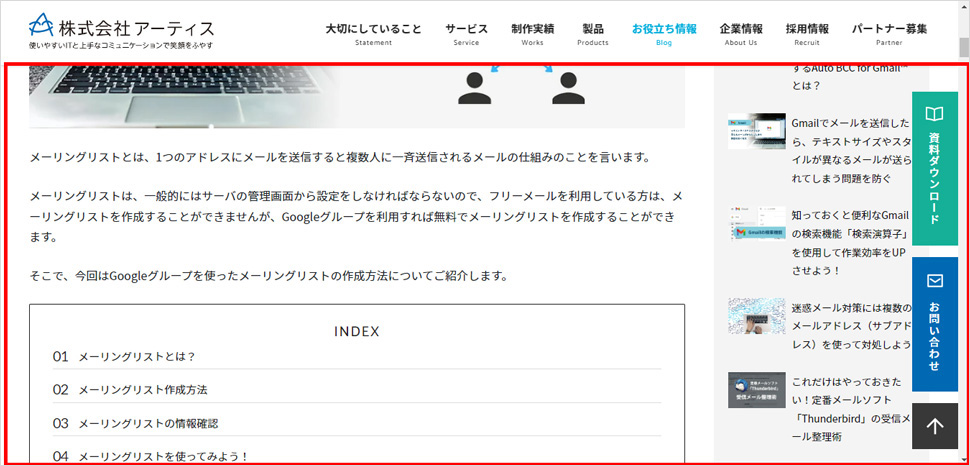
Task: Click the book icon on 資料ダウンロード
Action: pos(935,114)
